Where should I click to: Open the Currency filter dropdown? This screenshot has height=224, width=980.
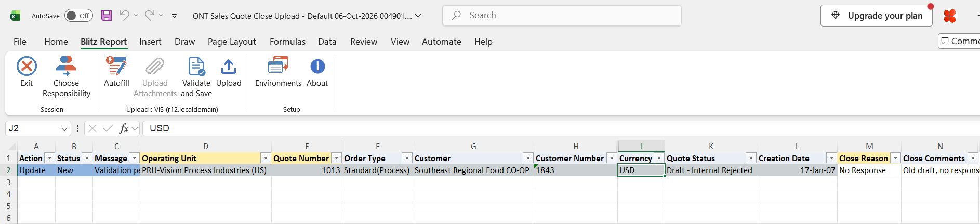659,158
